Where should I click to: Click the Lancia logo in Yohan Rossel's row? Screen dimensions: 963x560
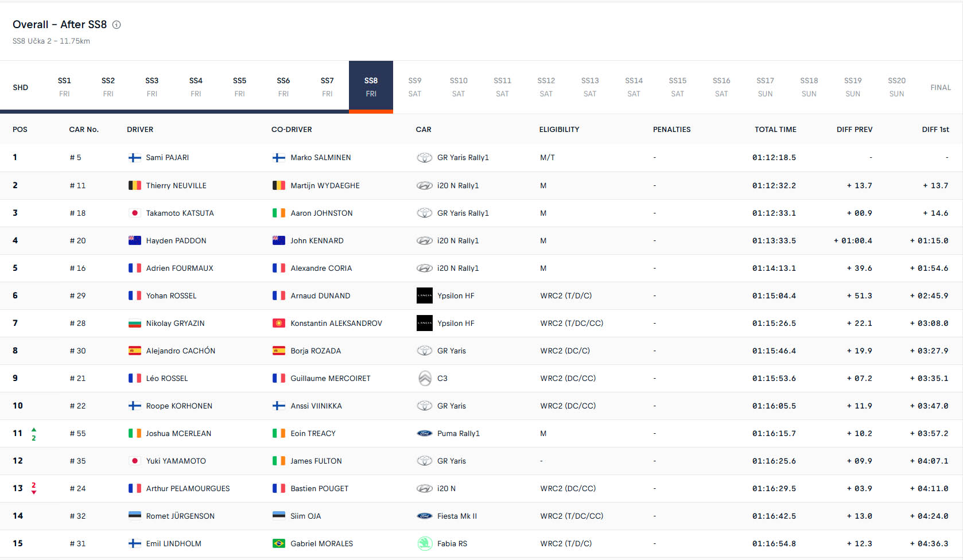424,295
